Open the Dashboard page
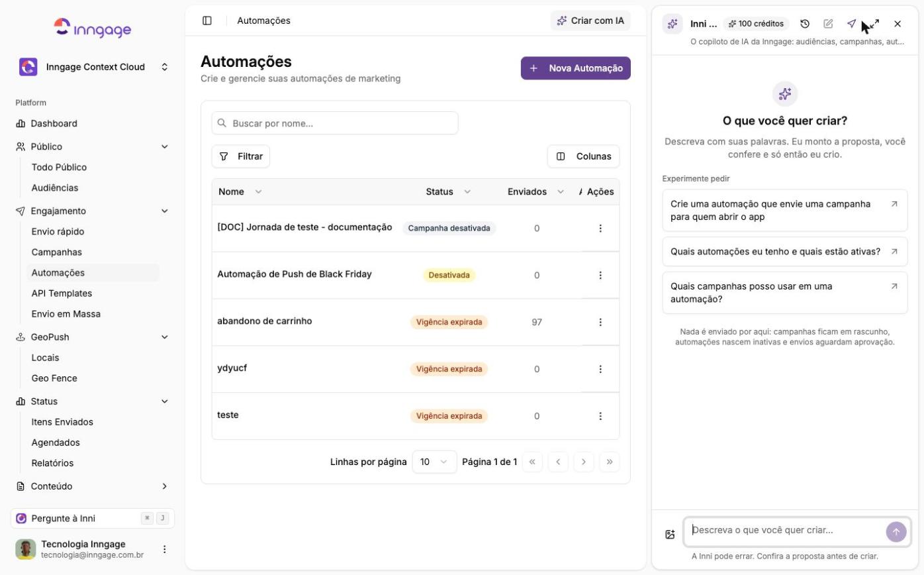This screenshot has height=575, width=924. 93,123
